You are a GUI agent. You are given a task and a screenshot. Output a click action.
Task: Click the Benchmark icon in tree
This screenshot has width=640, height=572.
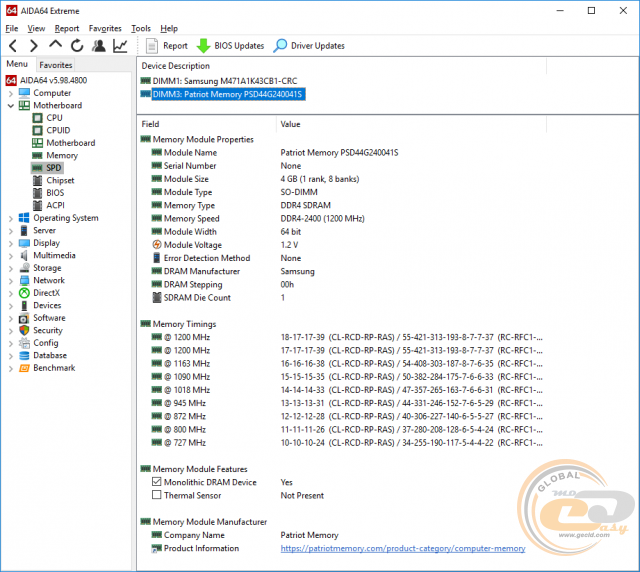[24, 368]
